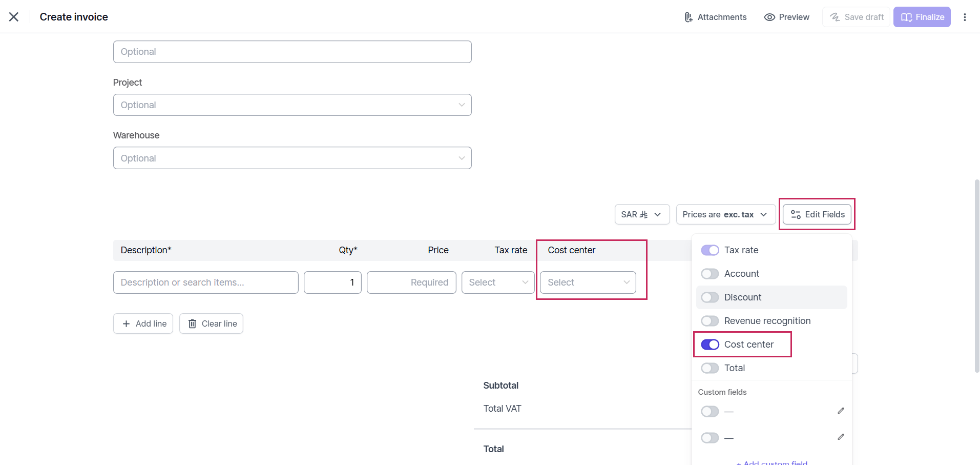This screenshot has width=980, height=465.
Task: Disable the Cost center switch
Action: (x=710, y=345)
